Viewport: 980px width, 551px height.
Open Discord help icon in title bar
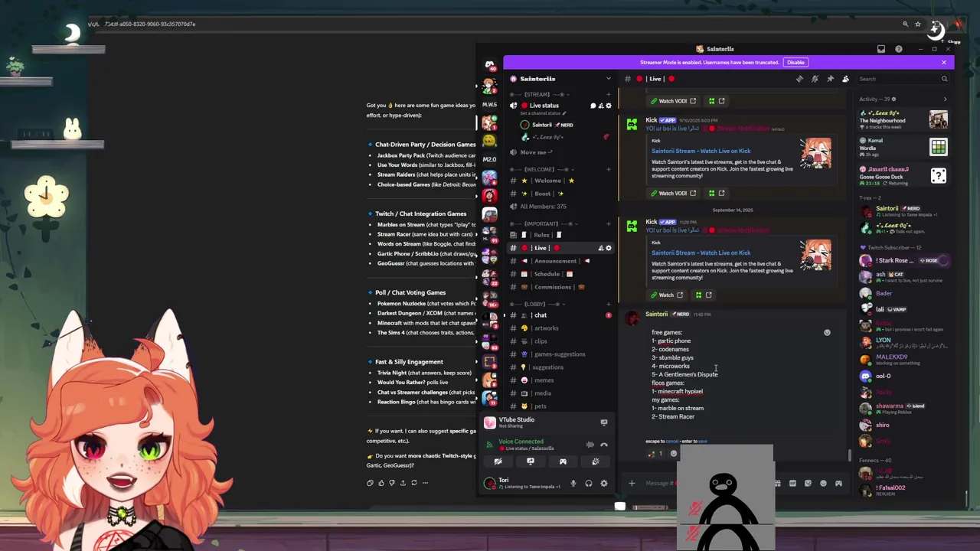(x=899, y=49)
